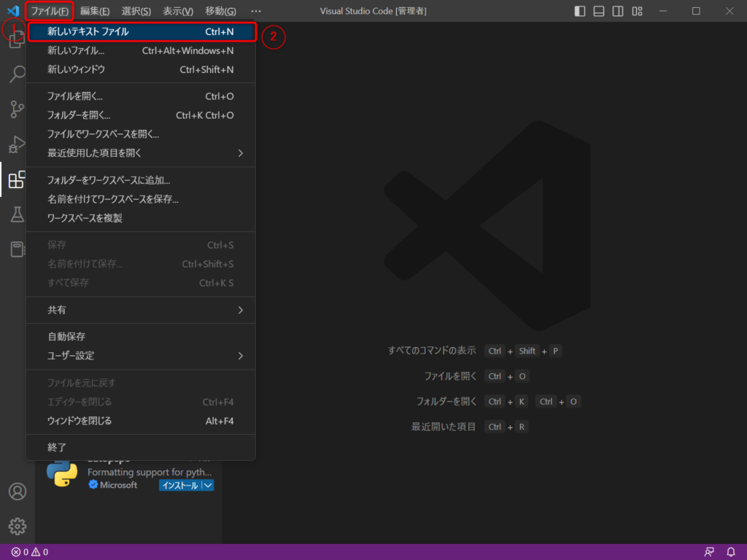Click the すべて保存 menu entry
The height and width of the screenshot is (560, 747).
coord(141,283)
